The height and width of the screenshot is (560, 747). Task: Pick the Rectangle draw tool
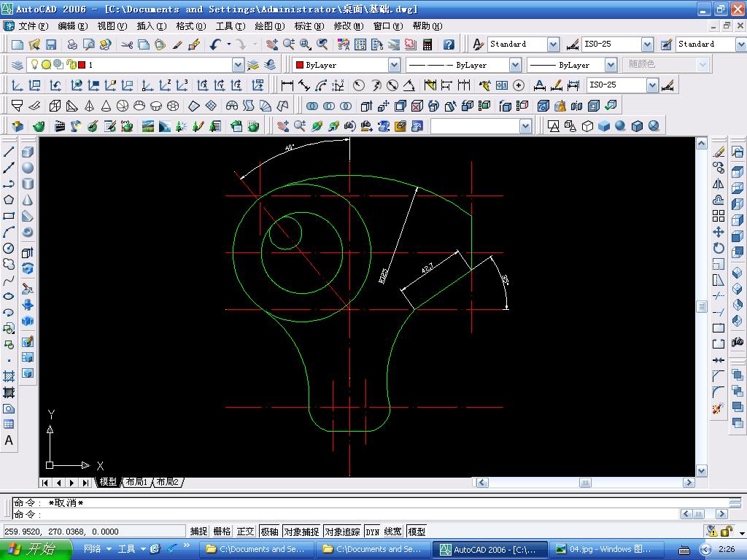pyautogui.click(x=9, y=216)
